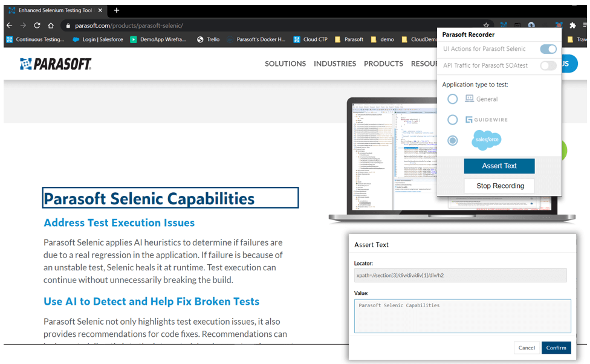Select the Salesforce application type radio button
This screenshot has width=590, height=364.
point(453,140)
